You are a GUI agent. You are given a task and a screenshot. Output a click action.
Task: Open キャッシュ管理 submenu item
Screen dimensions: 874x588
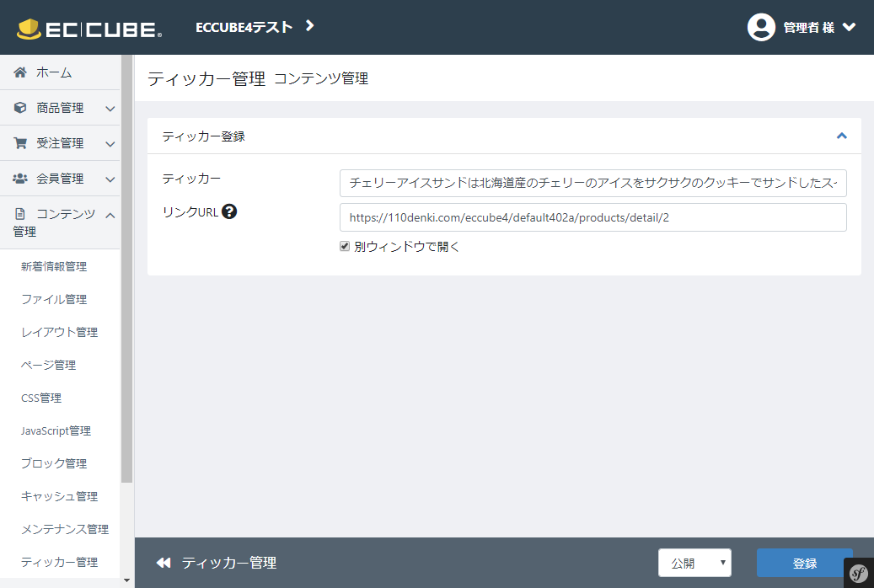[60, 496]
